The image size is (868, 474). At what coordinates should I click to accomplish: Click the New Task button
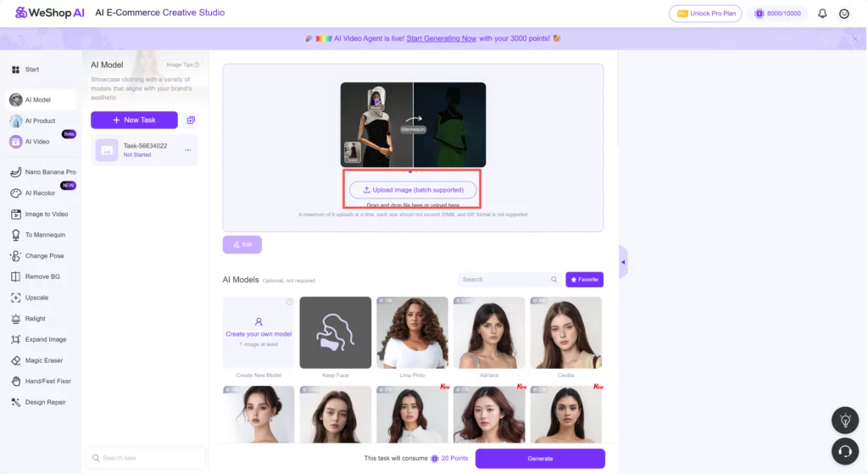pyautogui.click(x=135, y=120)
